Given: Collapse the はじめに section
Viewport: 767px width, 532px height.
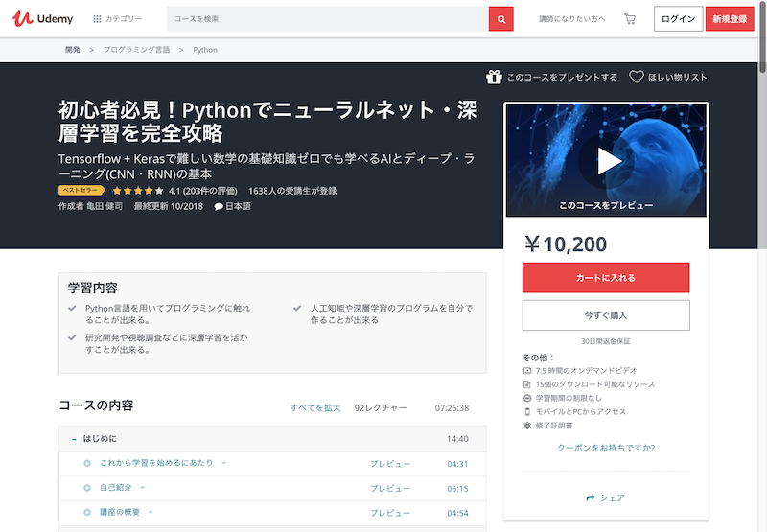Looking at the screenshot, I should (x=74, y=439).
